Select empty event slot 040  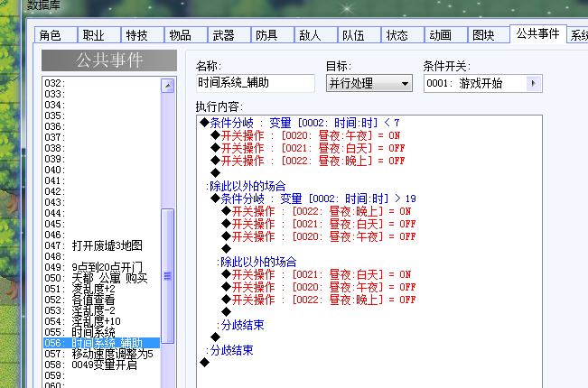click(x=102, y=170)
